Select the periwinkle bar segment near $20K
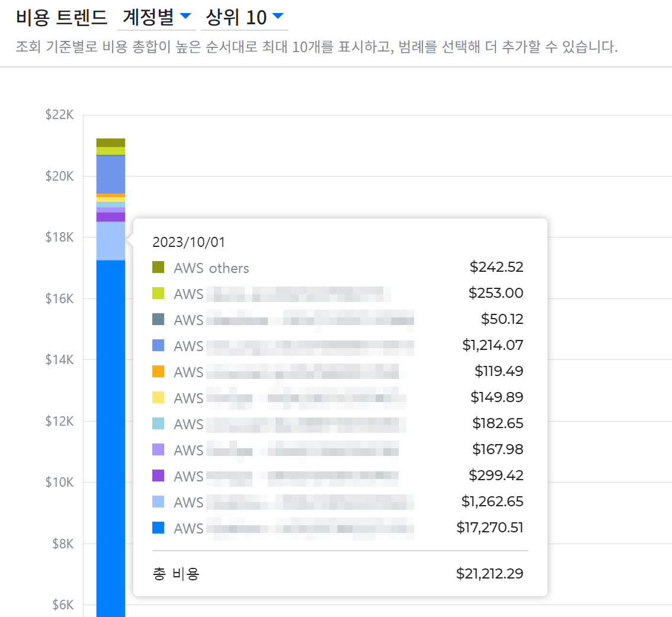This screenshot has width=672, height=617. (x=110, y=174)
